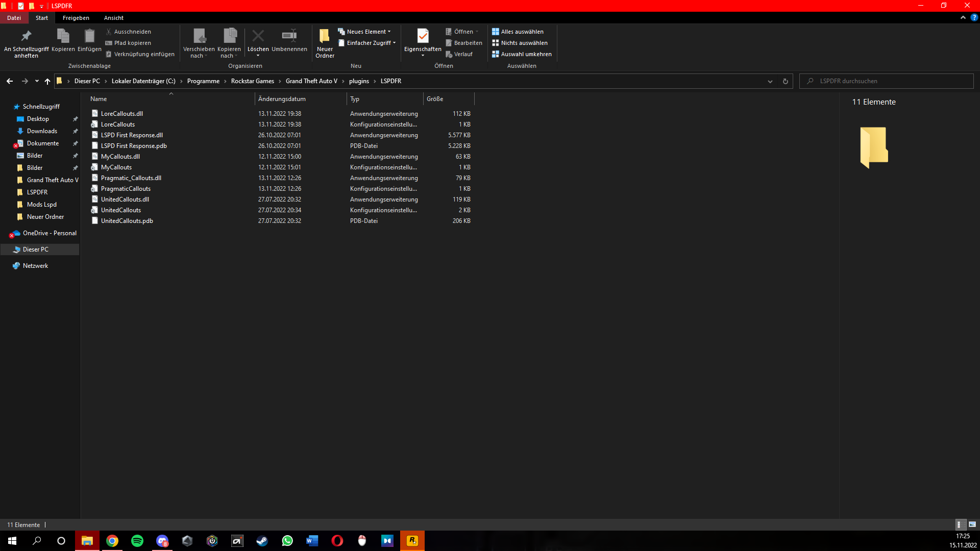The width and height of the screenshot is (980, 551).
Task: Click the Eigenschaften properties icon
Action: tap(423, 36)
